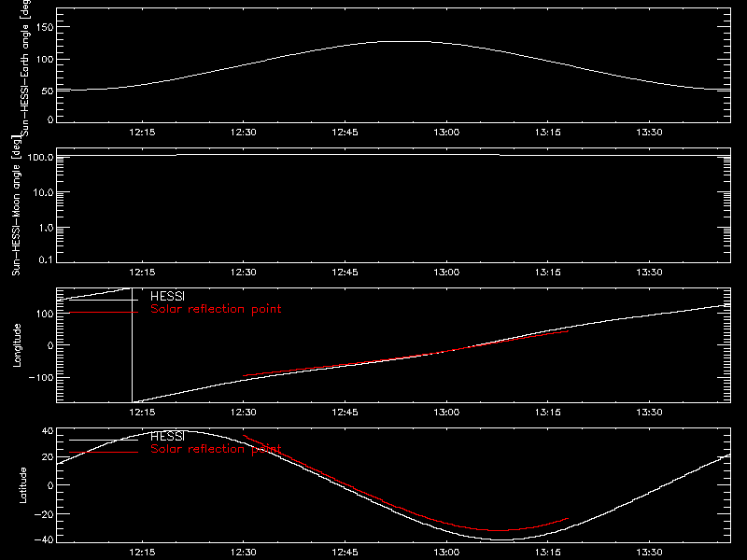Click the 0 tick label in Longitude plot
Image resolution: width=747 pixels, height=560 pixels.
pyautogui.click(x=50, y=345)
